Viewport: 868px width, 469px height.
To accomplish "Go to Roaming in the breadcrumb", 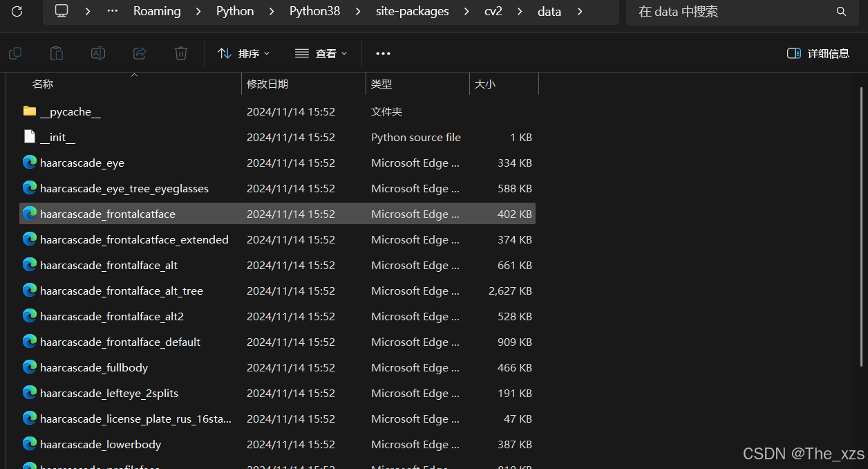I will 157,11.
